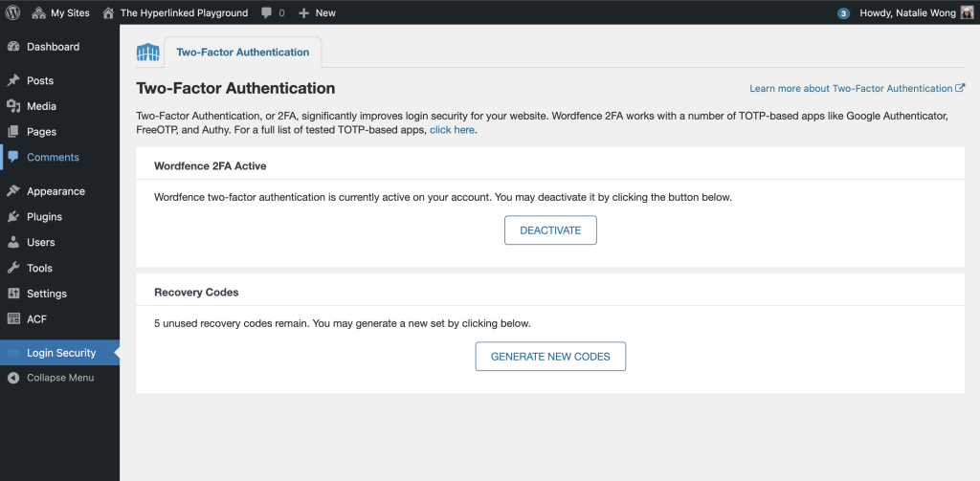Open the Posts menu
The height and width of the screenshot is (481, 980).
[x=40, y=80]
